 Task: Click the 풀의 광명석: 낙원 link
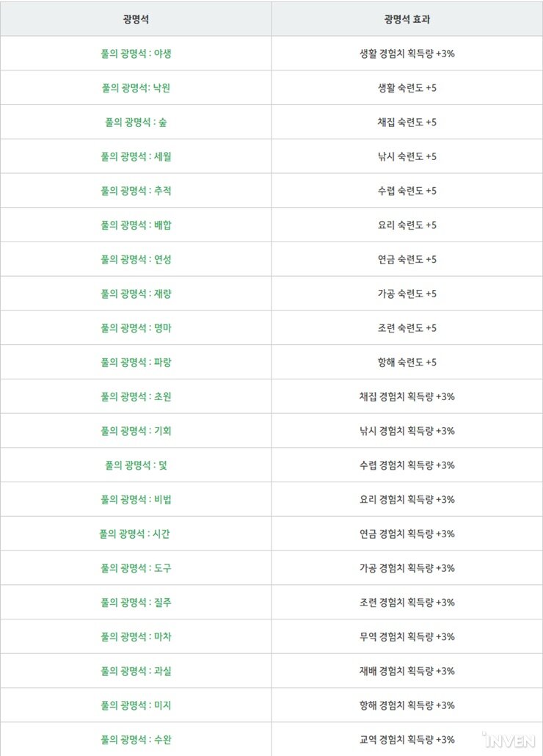[x=136, y=88]
